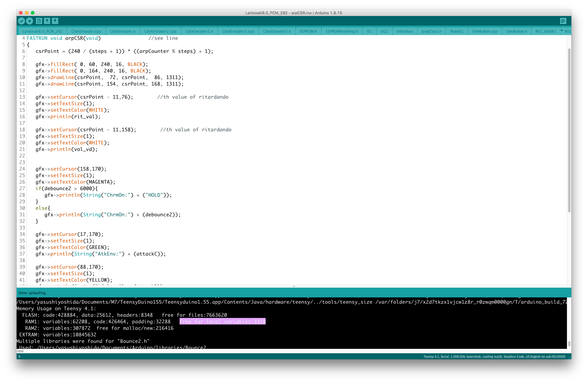Open a sketch with the up-arrow icon
This screenshot has width=588, height=383.
pyautogui.click(x=47, y=21)
